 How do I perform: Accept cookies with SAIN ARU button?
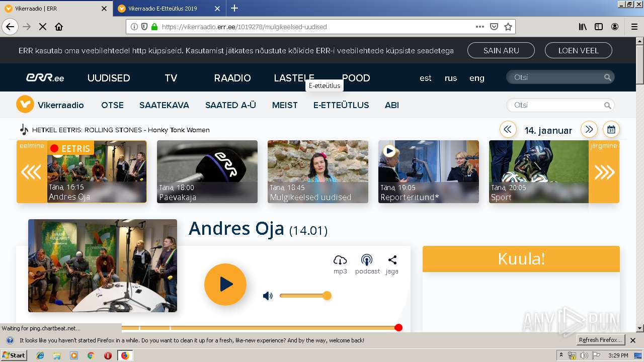coord(501,50)
